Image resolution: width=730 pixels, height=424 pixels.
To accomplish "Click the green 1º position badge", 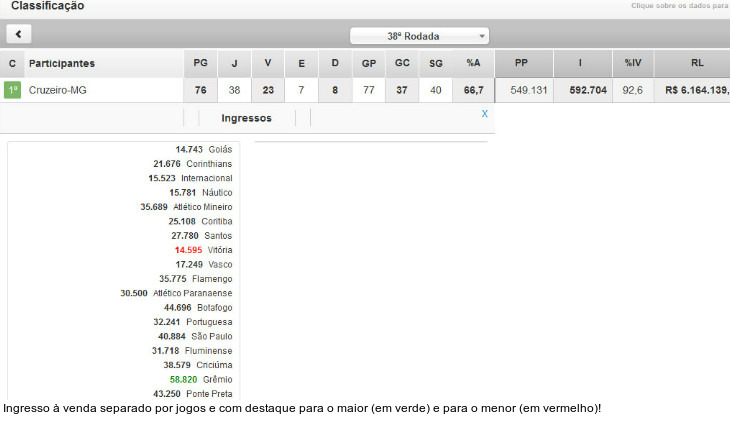I will (x=13, y=90).
